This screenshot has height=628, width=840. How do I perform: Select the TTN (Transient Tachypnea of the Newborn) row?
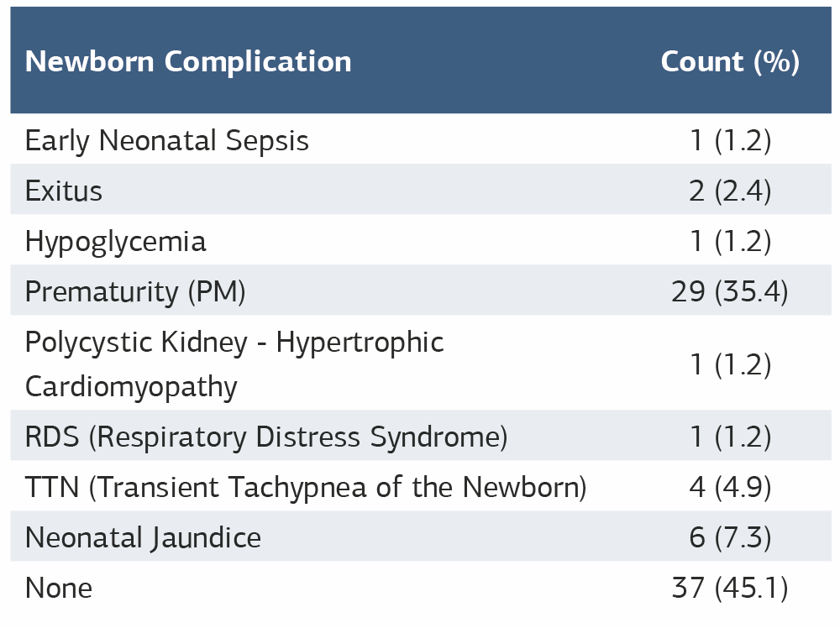pos(306,487)
